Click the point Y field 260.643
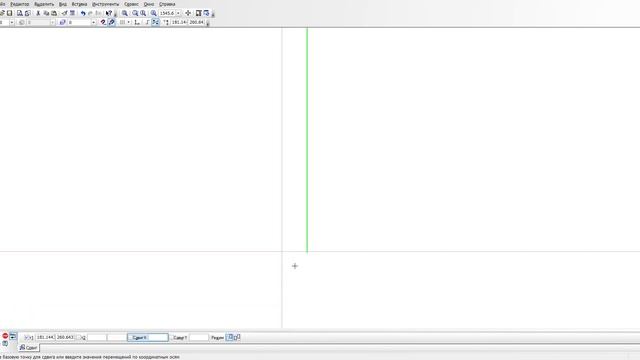Screen dimensions: 640x360 [65, 338]
